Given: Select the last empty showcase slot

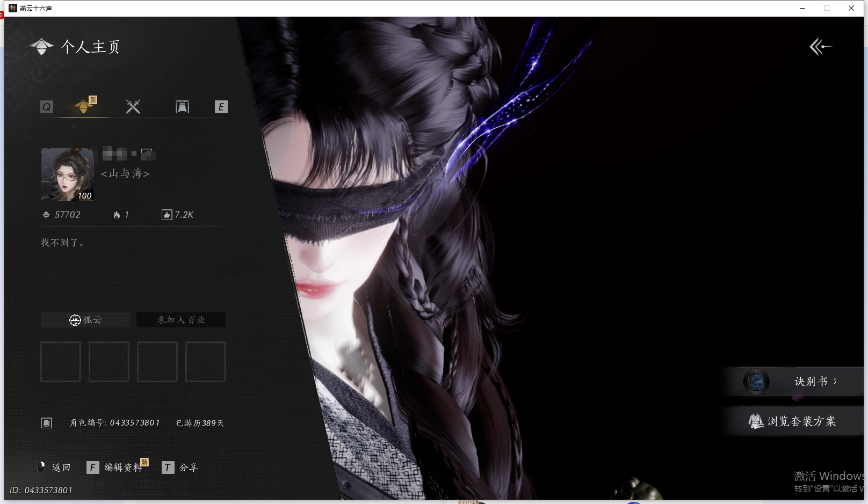Looking at the screenshot, I should pos(205,362).
